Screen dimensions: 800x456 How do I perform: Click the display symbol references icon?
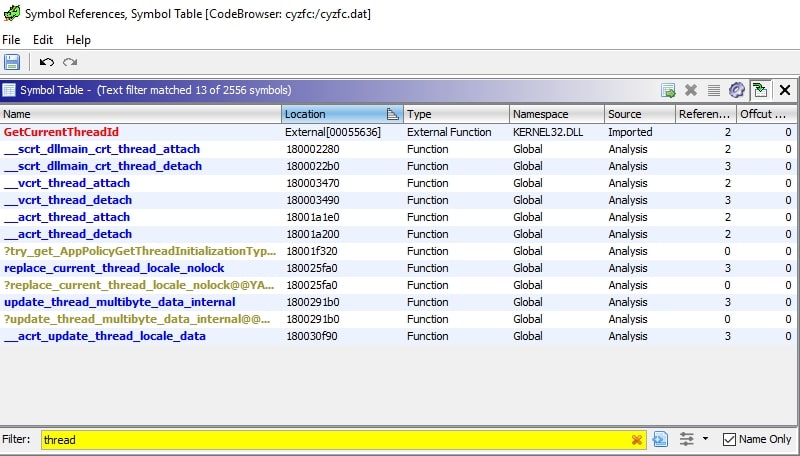[x=761, y=90]
